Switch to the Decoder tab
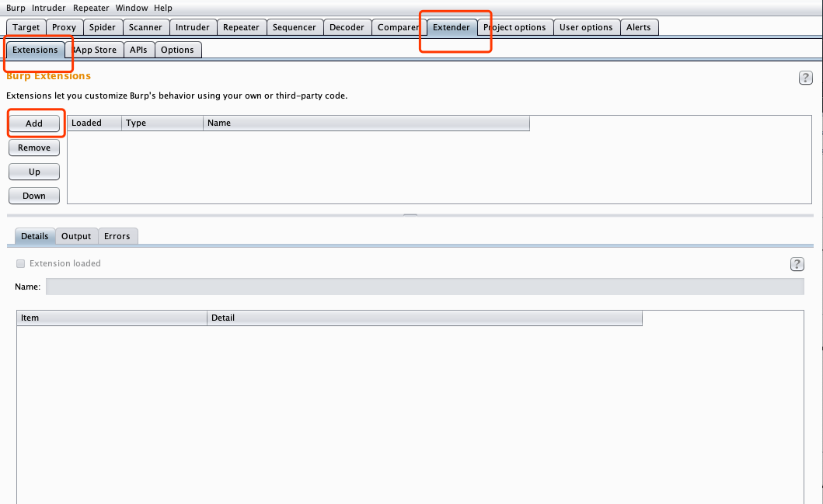Image resolution: width=823 pixels, height=504 pixels. [347, 27]
